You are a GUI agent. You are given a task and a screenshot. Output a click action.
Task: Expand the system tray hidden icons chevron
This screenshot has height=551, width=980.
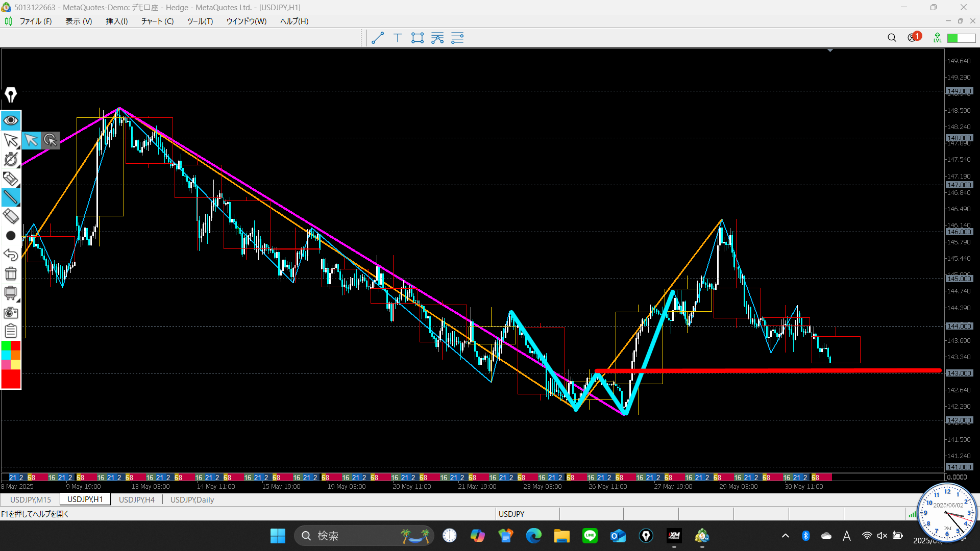(786, 536)
